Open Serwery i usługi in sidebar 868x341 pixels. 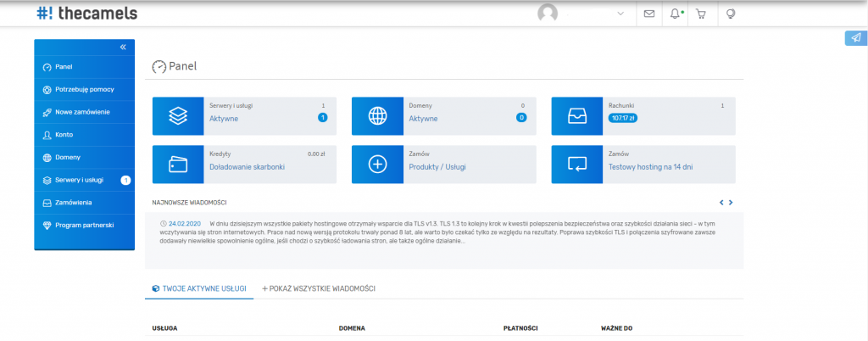coord(84,180)
